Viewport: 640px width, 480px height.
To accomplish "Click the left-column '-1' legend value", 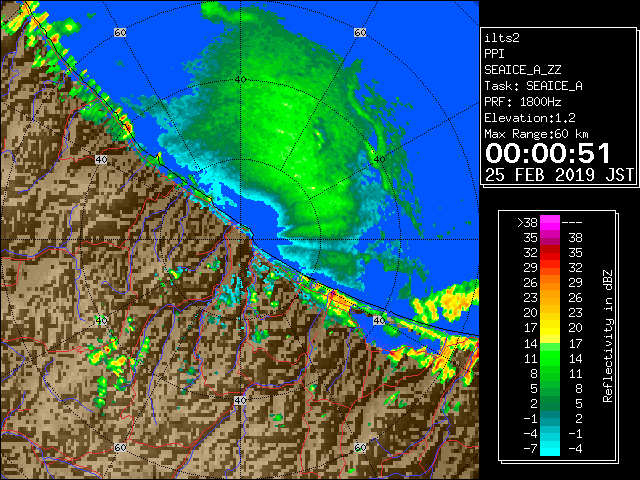I will pyautogui.click(x=530, y=418).
